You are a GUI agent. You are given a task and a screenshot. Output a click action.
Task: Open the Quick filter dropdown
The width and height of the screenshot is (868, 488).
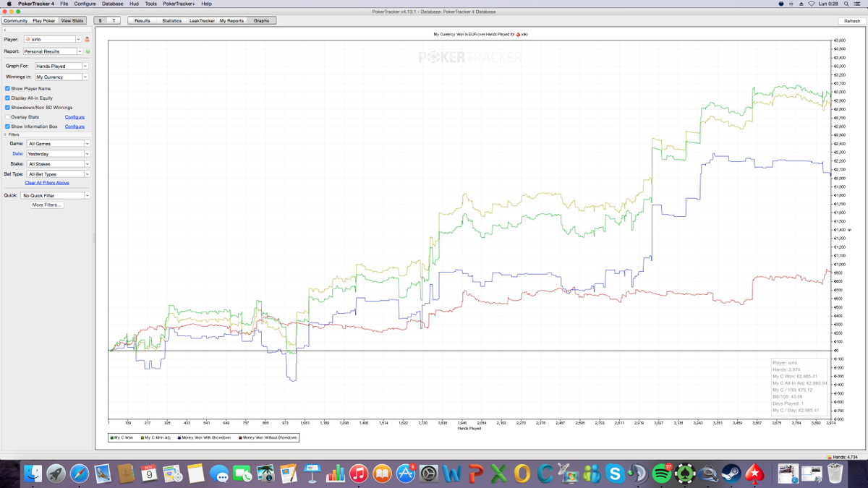55,195
